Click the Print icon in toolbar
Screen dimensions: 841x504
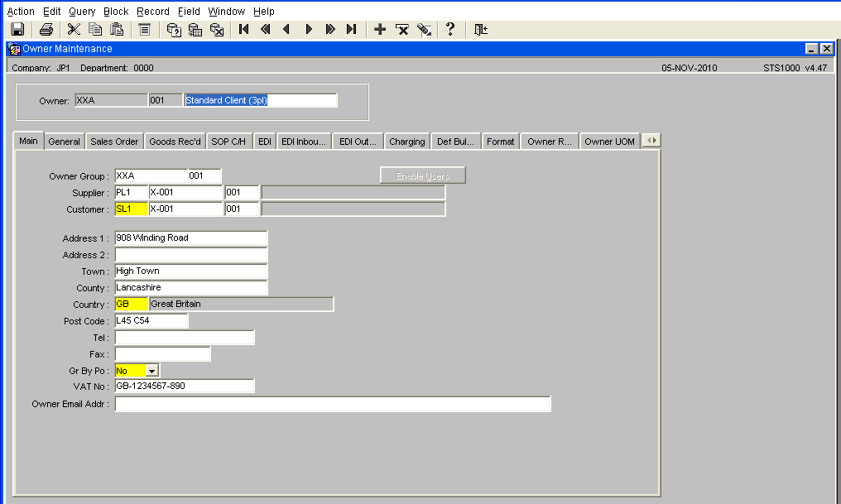[x=46, y=30]
